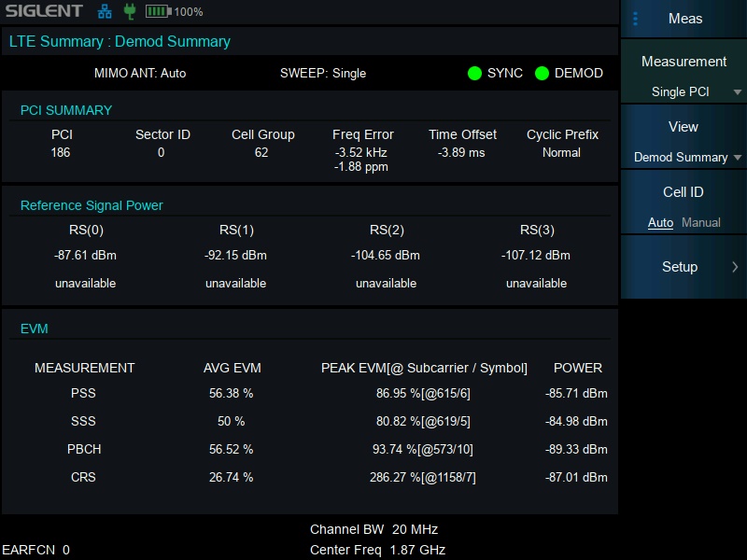747x560 pixels.
Task: Open the three-dot menu beside Meas
Action: [636, 19]
